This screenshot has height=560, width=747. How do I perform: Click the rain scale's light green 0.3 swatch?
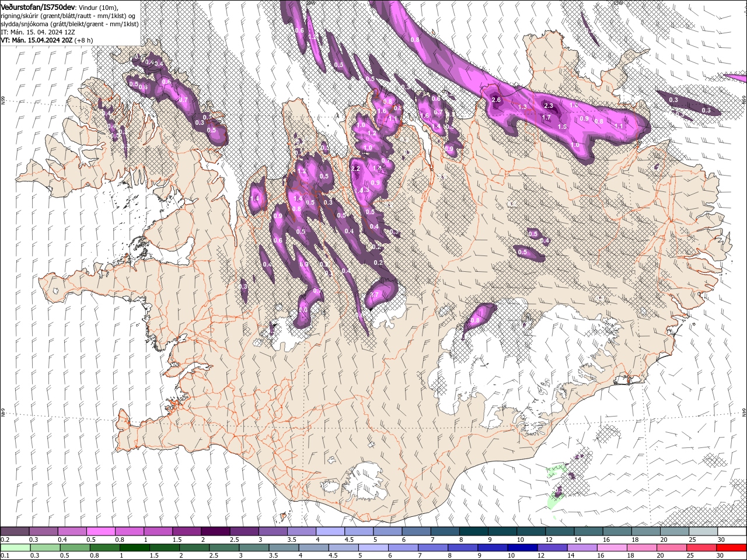[x=45, y=548]
